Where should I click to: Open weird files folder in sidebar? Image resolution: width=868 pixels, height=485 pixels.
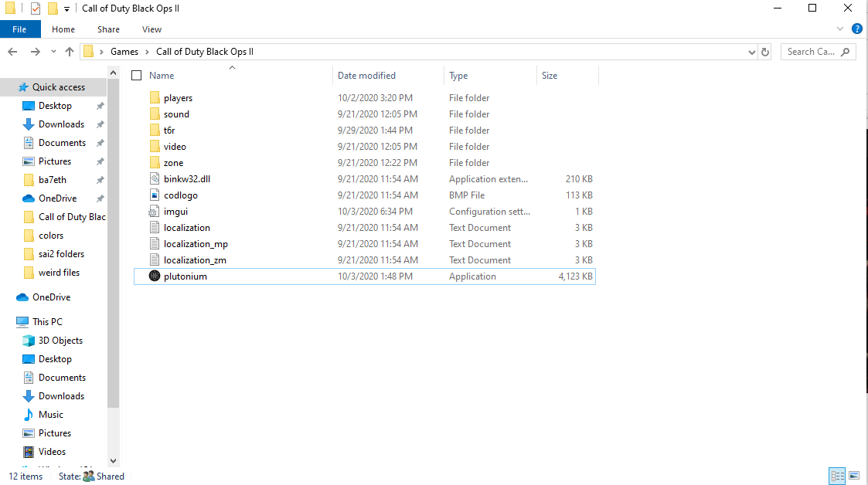[x=51, y=273]
